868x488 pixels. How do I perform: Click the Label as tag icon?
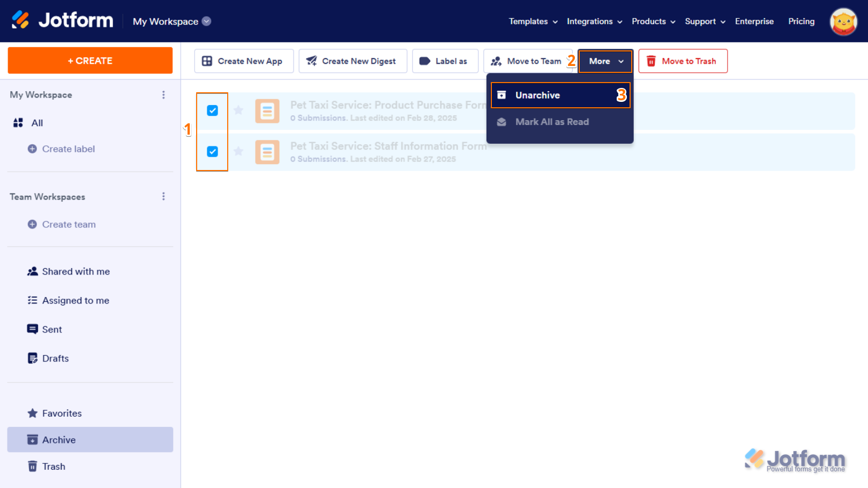[x=424, y=61]
